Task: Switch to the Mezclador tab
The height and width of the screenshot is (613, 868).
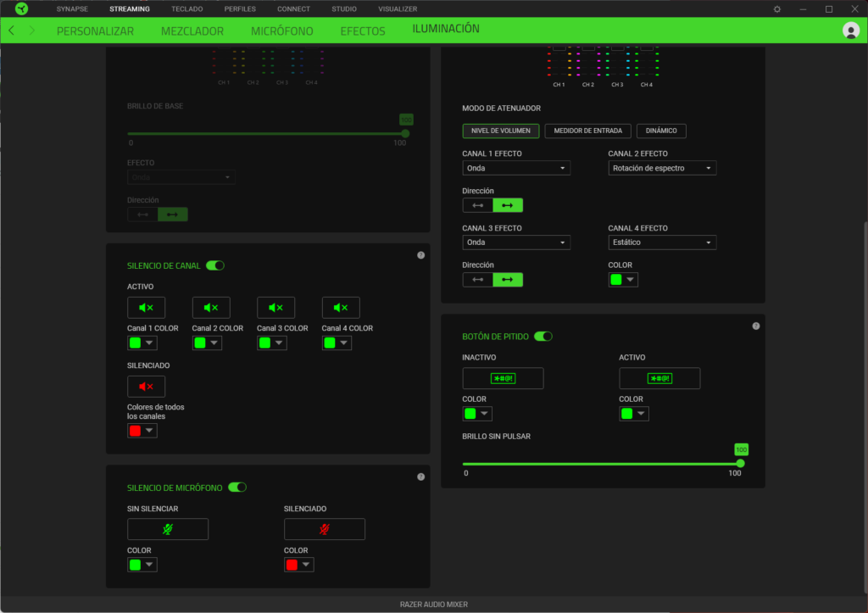Action: pos(192,31)
